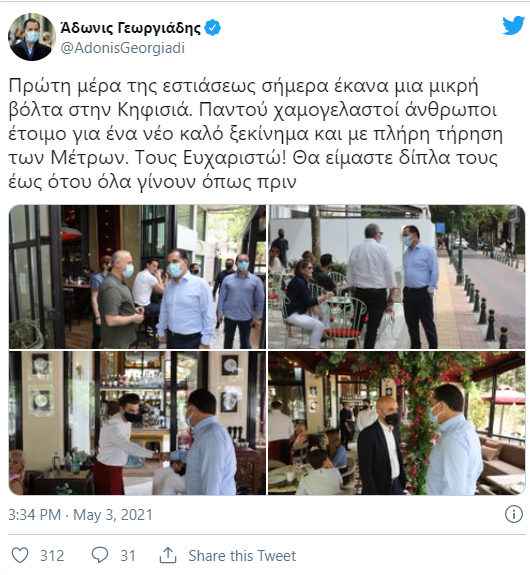Click the 312 likes count

tap(52, 556)
